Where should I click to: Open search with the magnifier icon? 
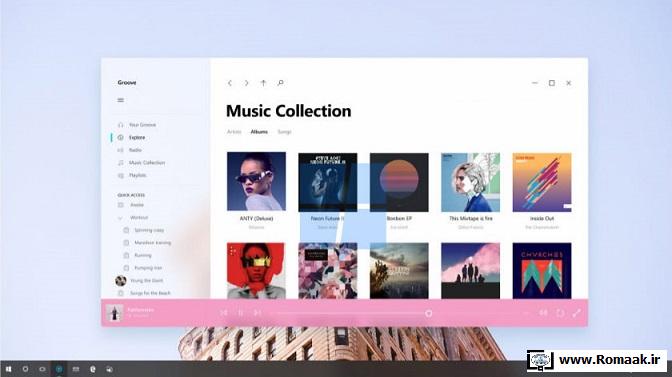click(280, 83)
